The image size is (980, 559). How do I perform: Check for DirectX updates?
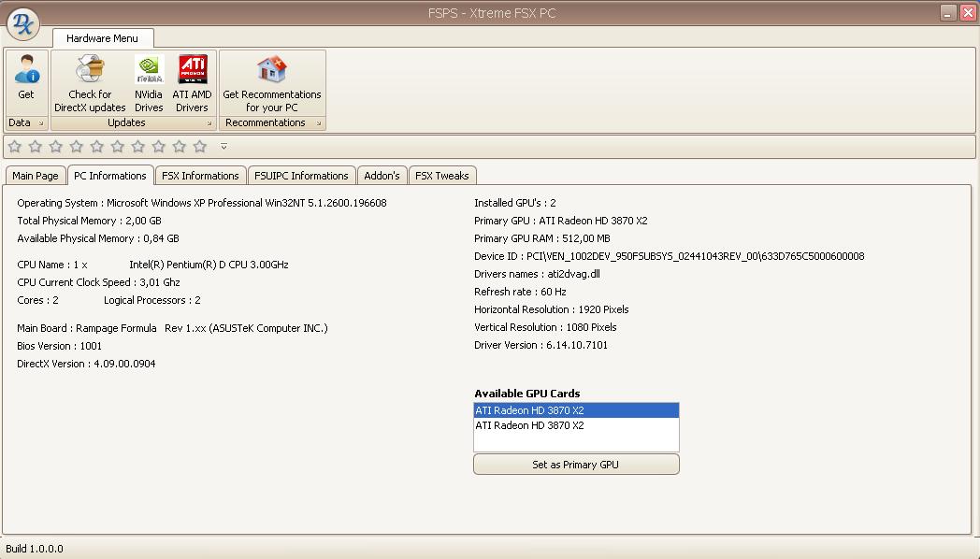90,83
